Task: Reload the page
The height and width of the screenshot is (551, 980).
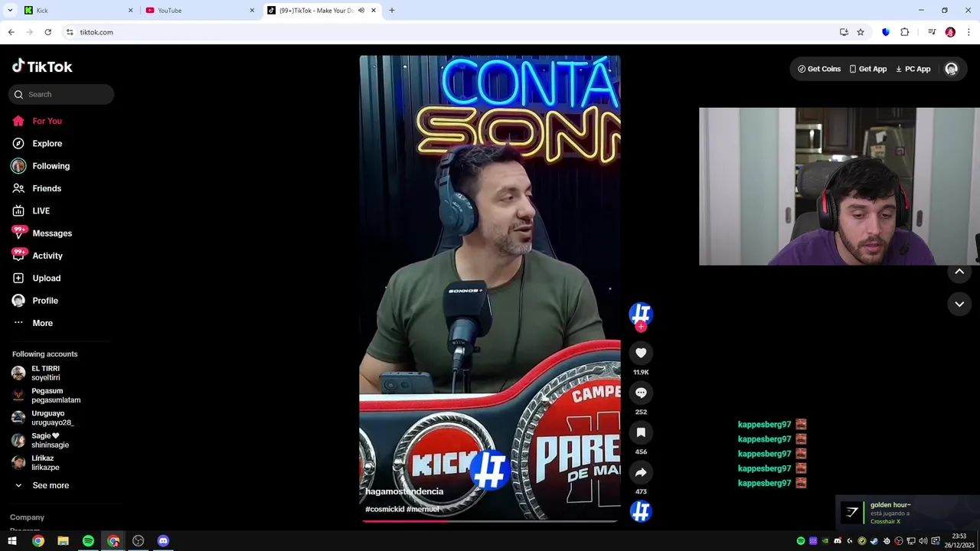Action: click(x=47, y=32)
